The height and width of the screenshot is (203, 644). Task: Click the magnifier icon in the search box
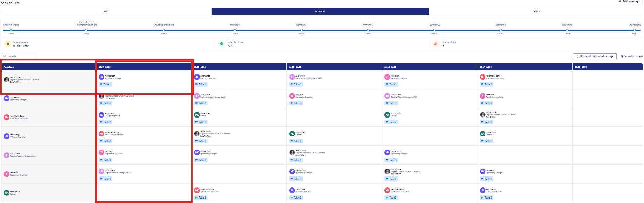click(5, 56)
